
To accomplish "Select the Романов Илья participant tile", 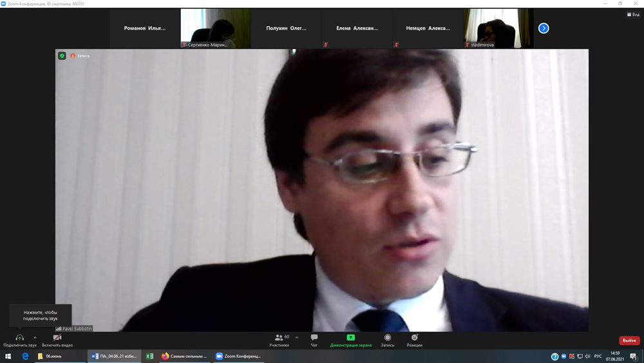I will coord(144,28).
